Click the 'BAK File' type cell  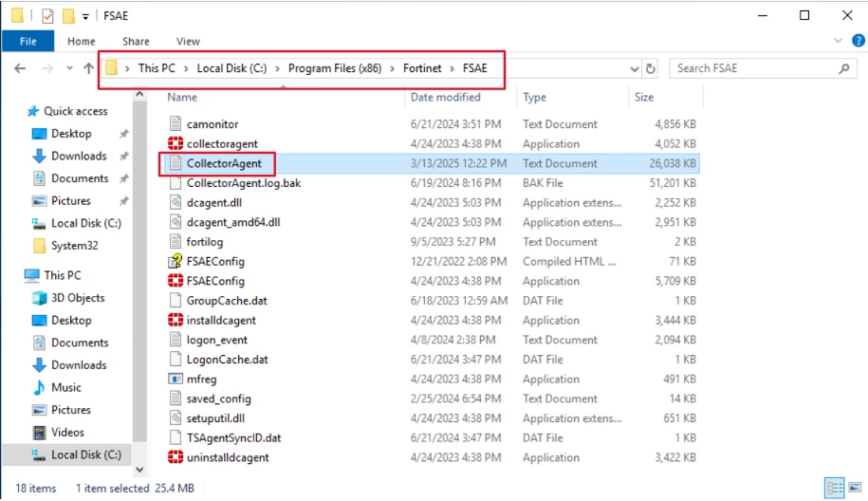(x=543, y=183)
